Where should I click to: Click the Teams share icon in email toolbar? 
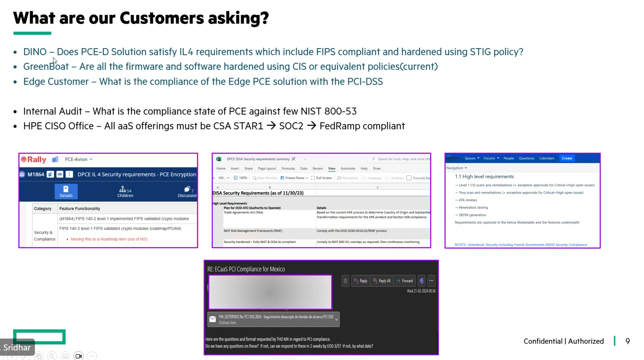pyautogui.click(x=421, y=281)
